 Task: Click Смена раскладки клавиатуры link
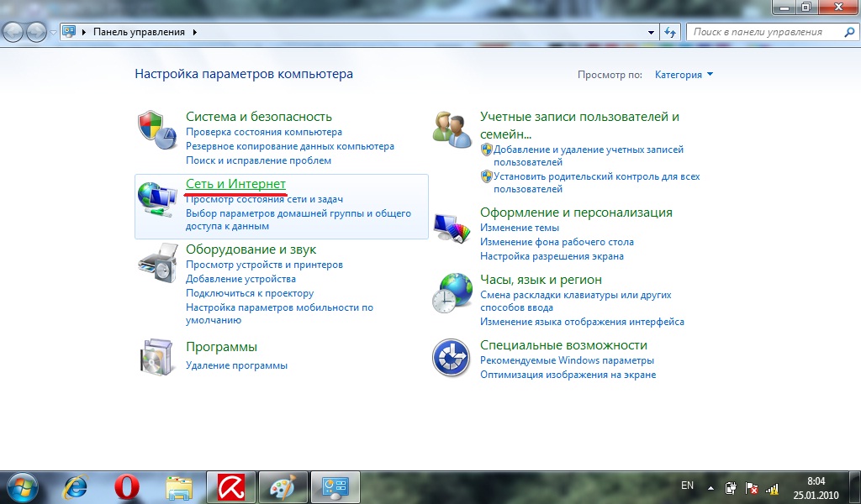point(575,301)
